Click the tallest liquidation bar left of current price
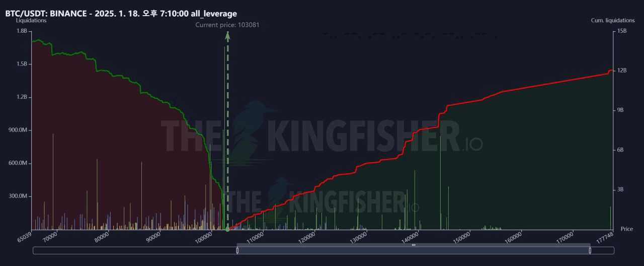The height and width of the screenshot is (266, 644). point(224,138)
